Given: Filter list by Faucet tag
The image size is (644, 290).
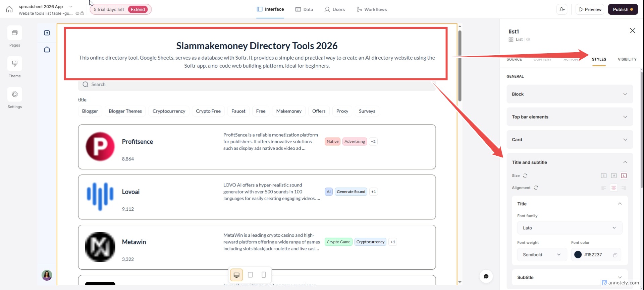Looking at the screenshot, I should [x=238, y=111].
